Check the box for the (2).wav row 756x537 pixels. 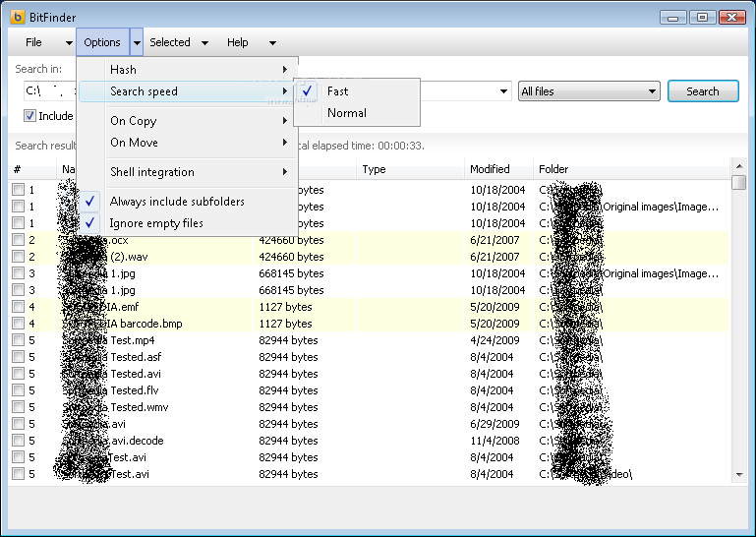pyautogui.click(x=19, y=257)
